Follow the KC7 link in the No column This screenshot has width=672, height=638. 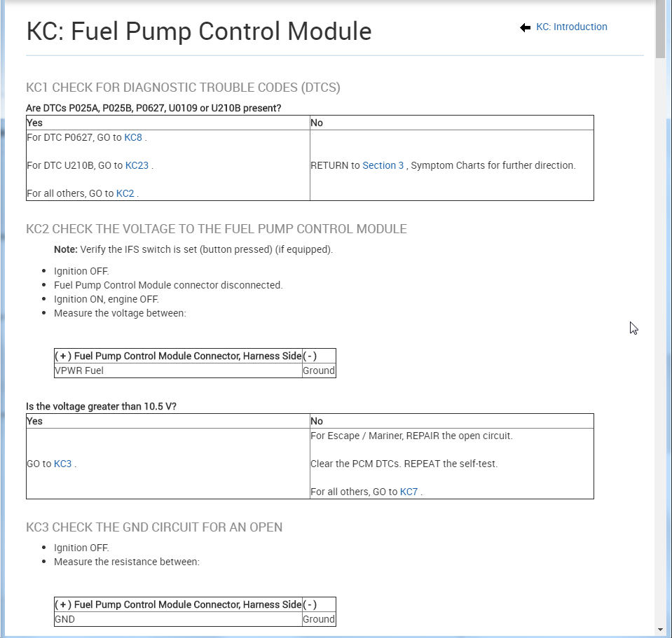409,492
